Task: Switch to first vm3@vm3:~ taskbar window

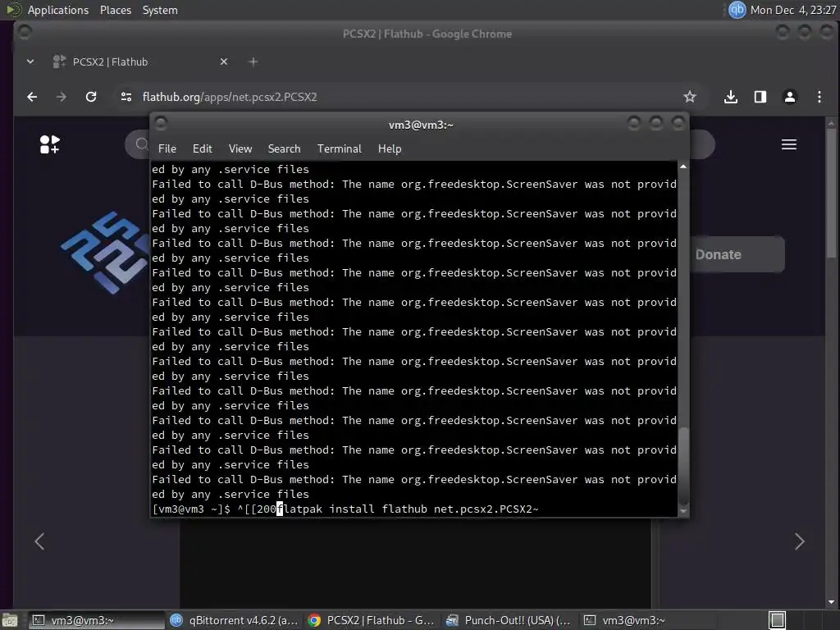Action: coord(96,620)
